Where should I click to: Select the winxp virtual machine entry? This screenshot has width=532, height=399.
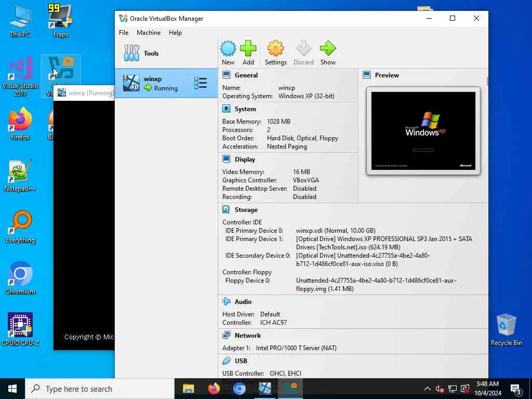pyautogui.click(x=166, y=84)
